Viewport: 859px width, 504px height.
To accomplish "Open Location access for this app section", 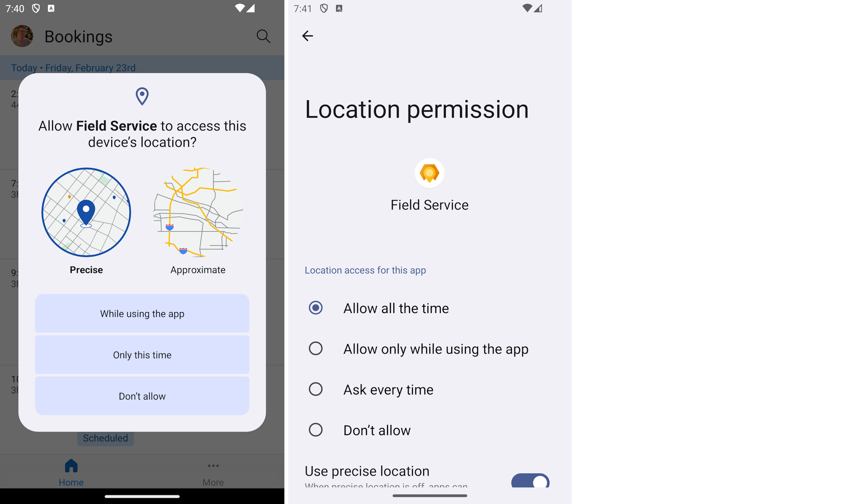I will 366,270.
